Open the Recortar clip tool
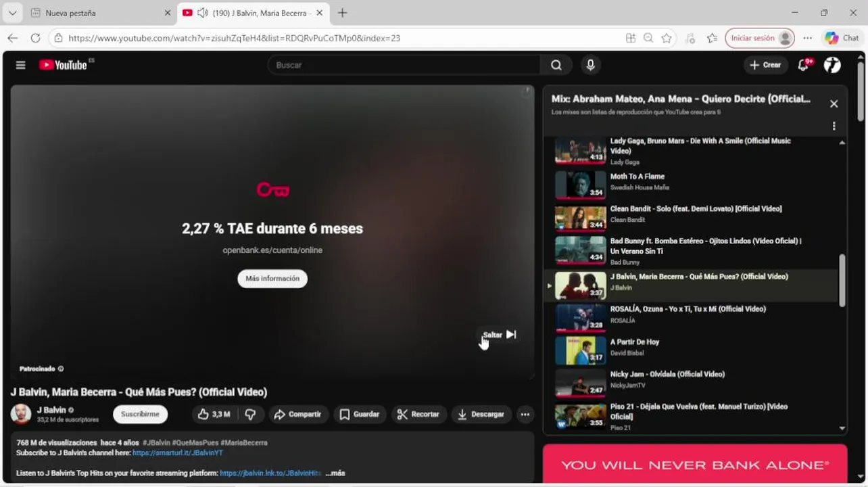 pyautogui.click(x=418, y=414)
